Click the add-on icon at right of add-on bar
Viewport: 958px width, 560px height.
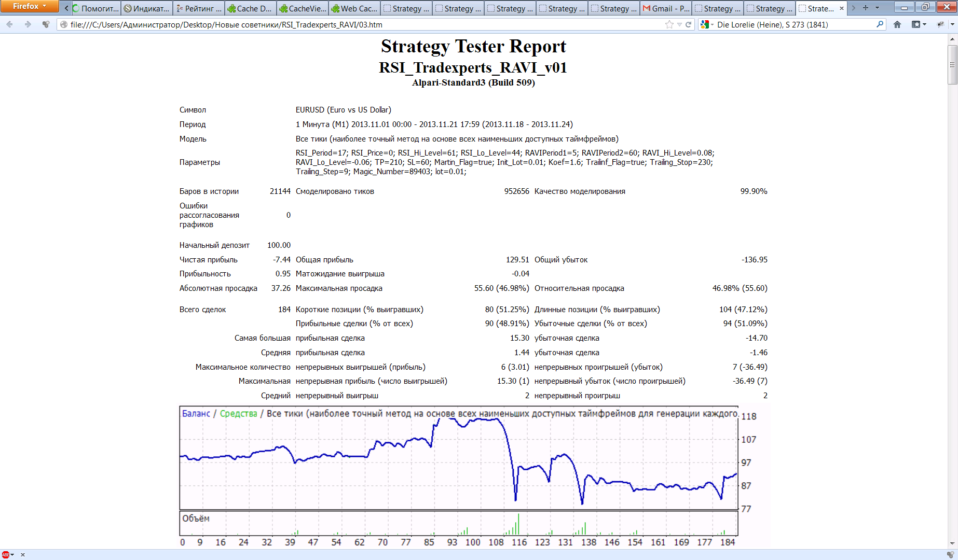pos(950,555)
